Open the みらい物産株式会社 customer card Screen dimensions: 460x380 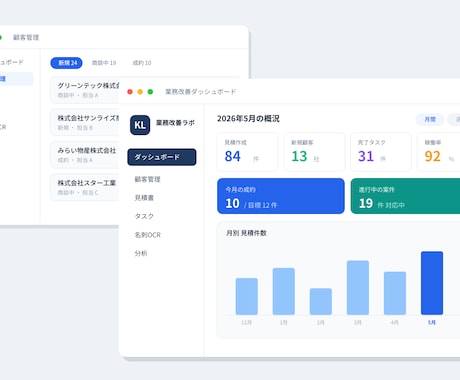tap(85, 155)
